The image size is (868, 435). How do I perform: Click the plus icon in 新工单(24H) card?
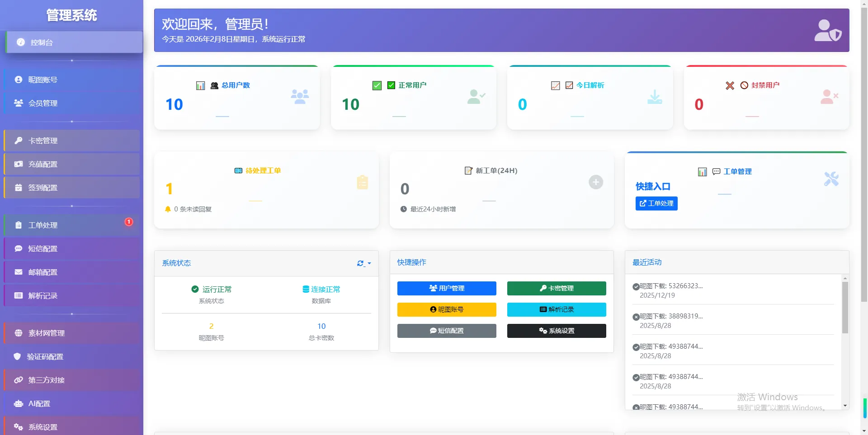click(595, 182)
